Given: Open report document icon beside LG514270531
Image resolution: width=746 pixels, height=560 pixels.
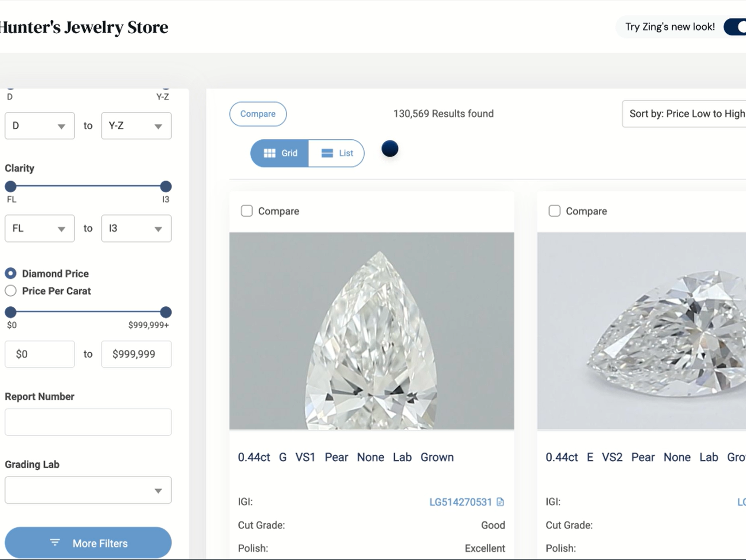Looking at the screenshot, I should click(x=500, y=502).
